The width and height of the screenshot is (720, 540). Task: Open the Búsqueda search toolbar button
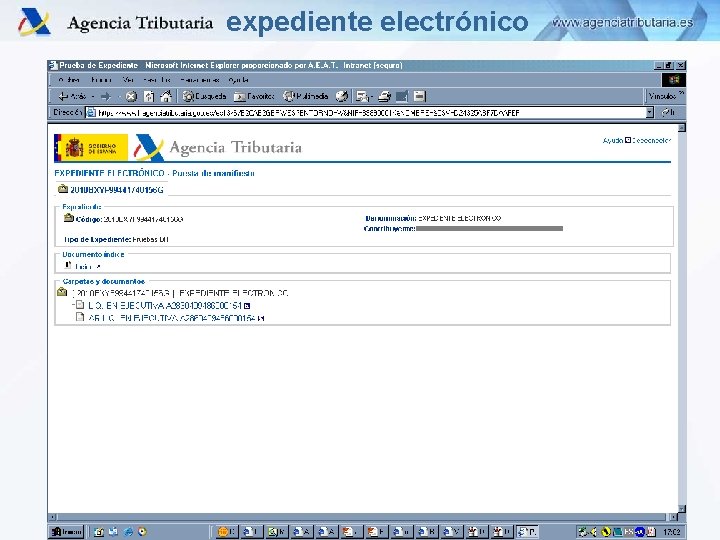coord(204,96)
